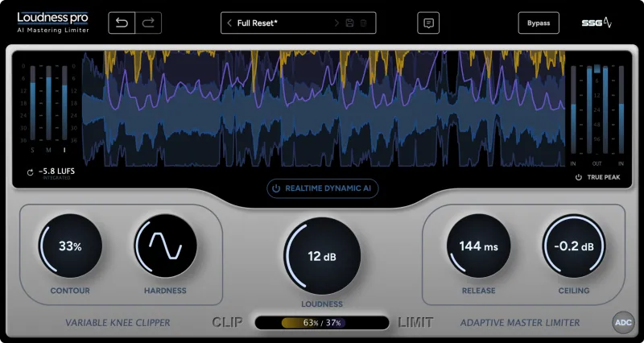The image size is (644, 343).
Task: Click the 63% / 37% clip-limit balance bar
Action: (322, 323)
